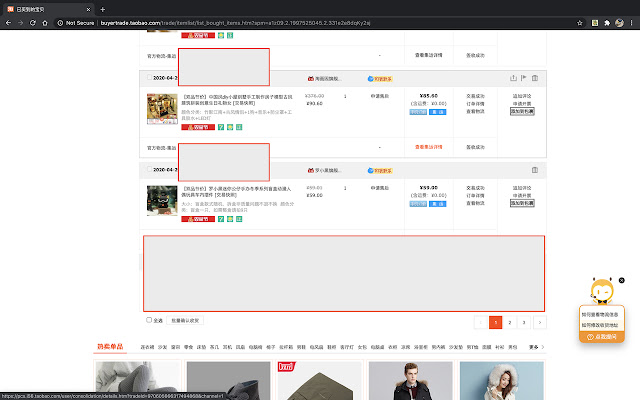Open the recommended man in dark jacket thumbnail
640x400 pixels.
click(410, 380)
